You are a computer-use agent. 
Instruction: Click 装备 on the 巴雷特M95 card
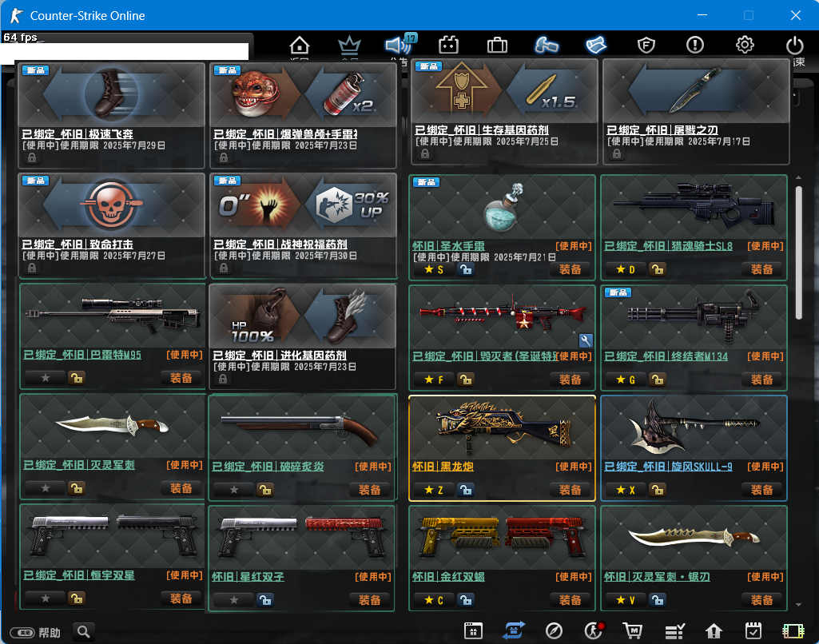tap(181, 378)
